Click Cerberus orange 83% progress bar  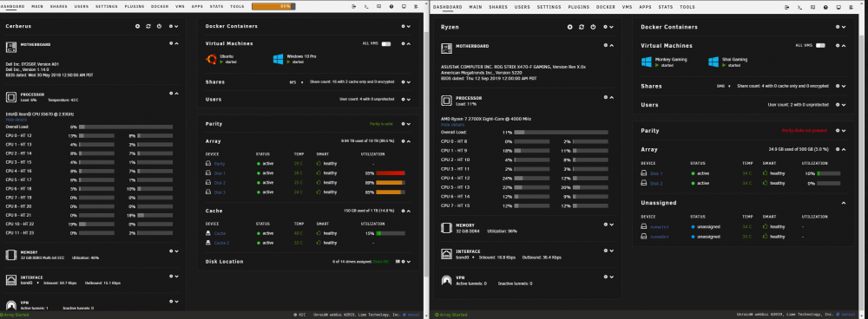[273, 7]
